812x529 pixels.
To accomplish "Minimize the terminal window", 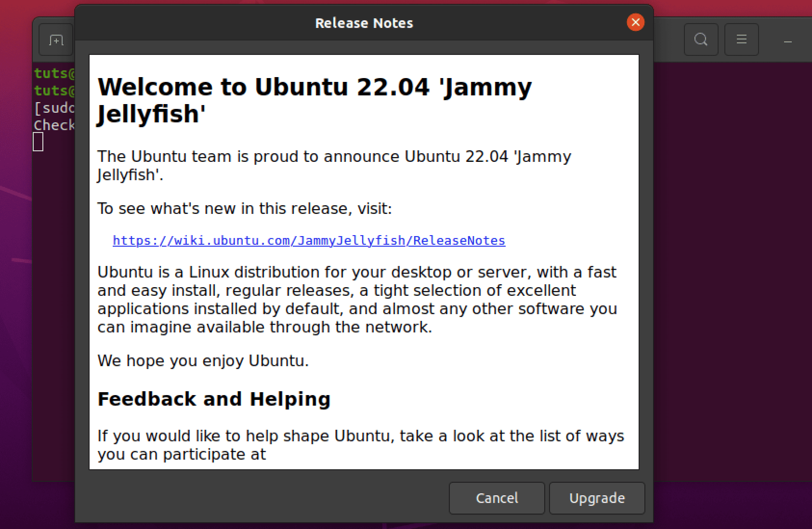I will [x=788, y=42].
